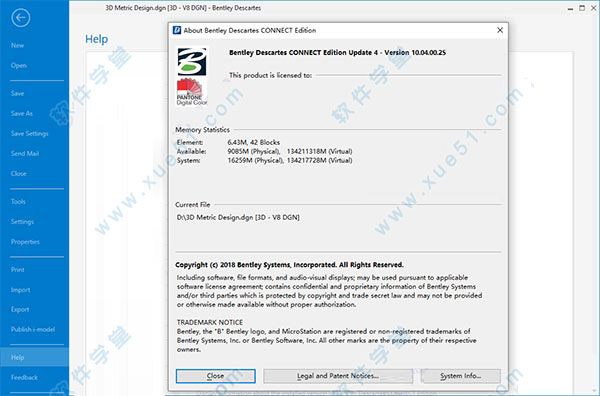Click the '6.43M, 42 Blocks' element value

click(253, 142)
